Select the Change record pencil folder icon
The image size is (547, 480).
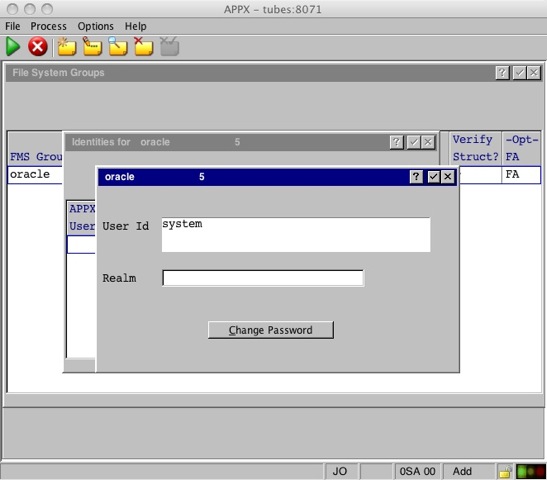click(x=92, y=46)
